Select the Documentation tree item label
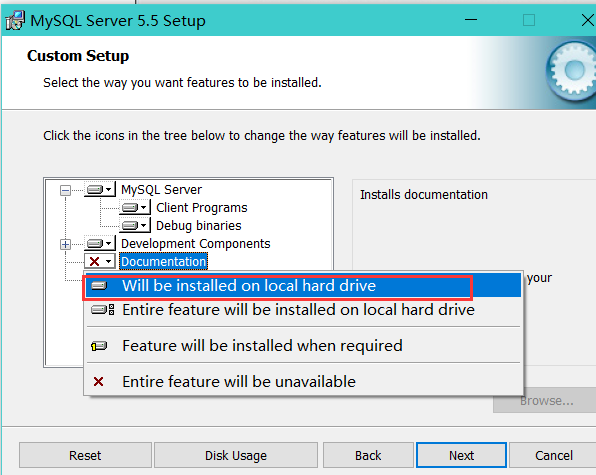This screenshot has width=596, height=475. coord(163,261)
